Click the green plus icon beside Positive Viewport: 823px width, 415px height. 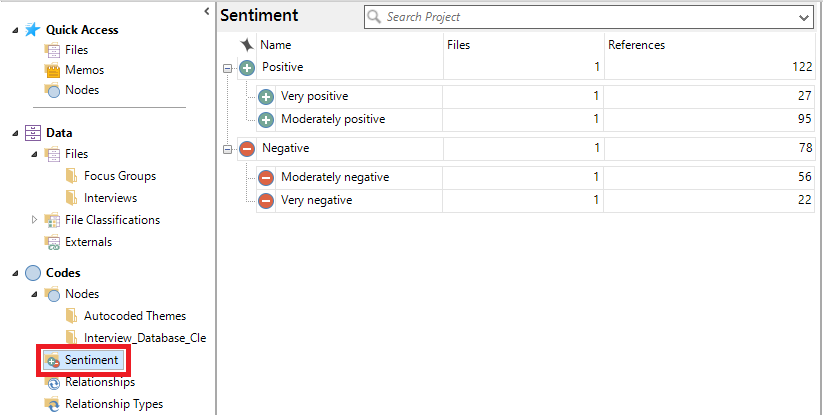247,68
